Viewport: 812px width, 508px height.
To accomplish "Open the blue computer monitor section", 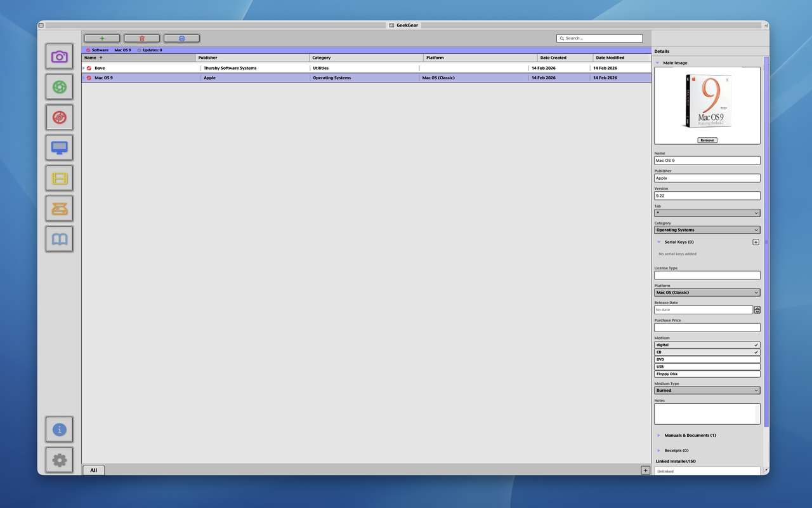I will click(59, 148).
